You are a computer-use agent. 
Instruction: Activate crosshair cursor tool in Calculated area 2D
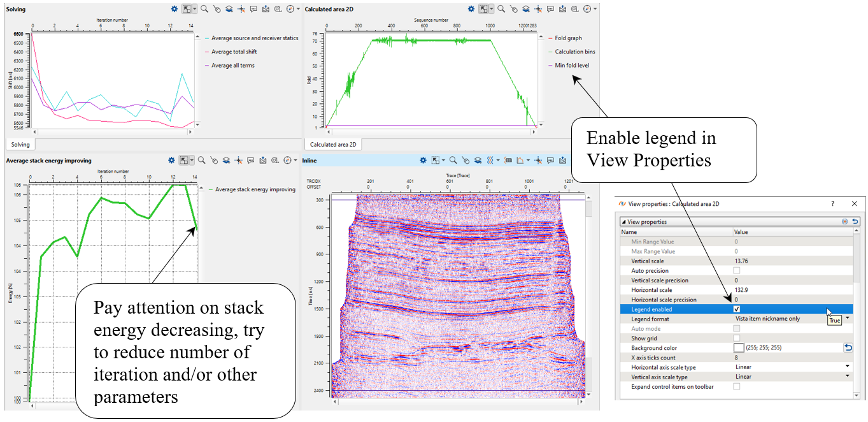click(538, 10)
